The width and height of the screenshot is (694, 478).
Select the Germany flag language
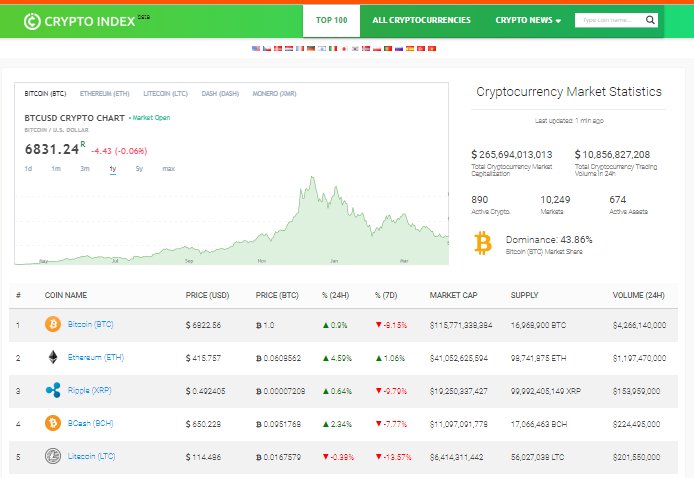coord(311,48)
